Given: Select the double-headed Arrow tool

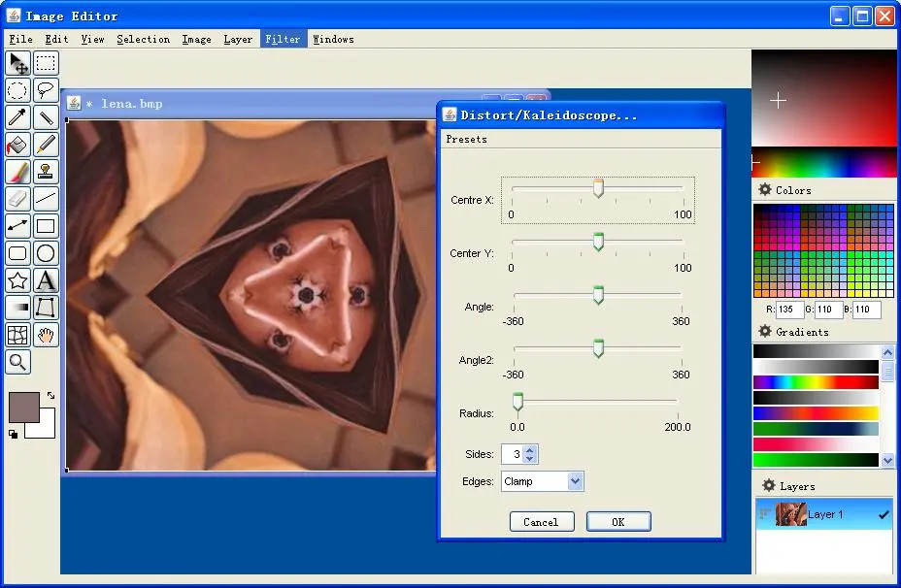Looking at the screenshot, I should pos(17,226).
